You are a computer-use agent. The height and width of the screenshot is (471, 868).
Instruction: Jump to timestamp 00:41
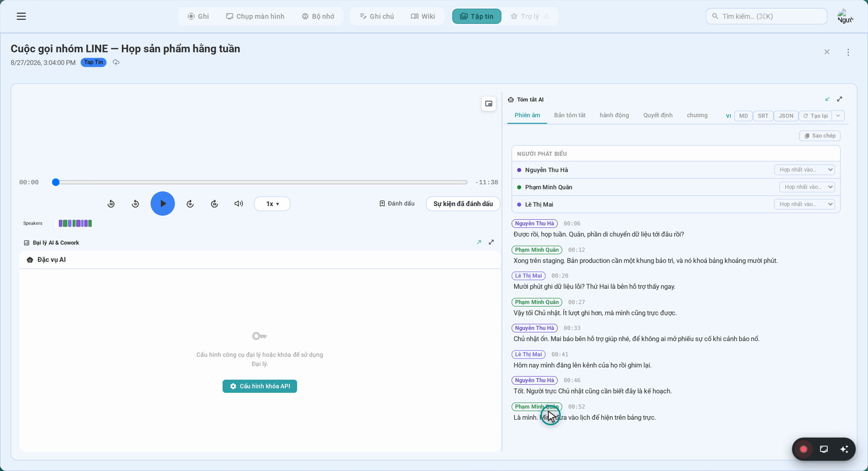[x=560, y=355]
